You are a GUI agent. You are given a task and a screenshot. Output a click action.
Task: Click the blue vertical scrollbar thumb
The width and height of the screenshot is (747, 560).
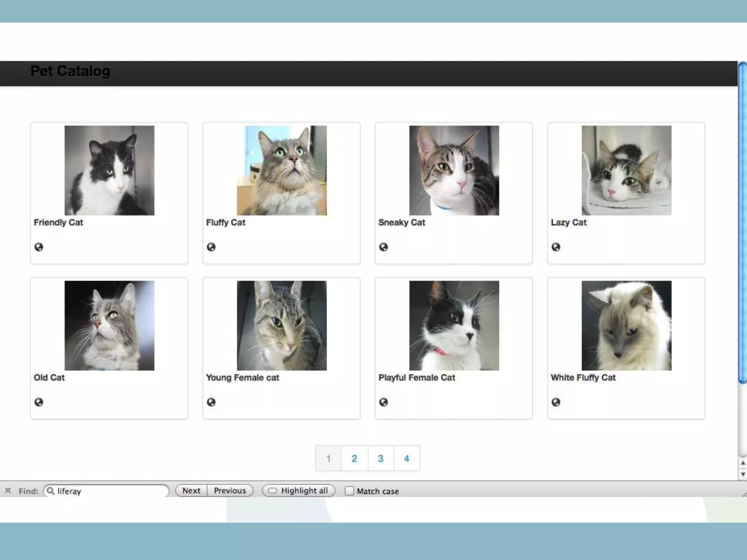pyautogui.click(x=742, y=222)
